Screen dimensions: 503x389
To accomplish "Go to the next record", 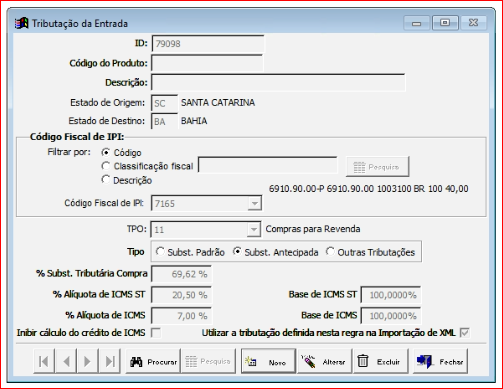I will coord(87,361).
